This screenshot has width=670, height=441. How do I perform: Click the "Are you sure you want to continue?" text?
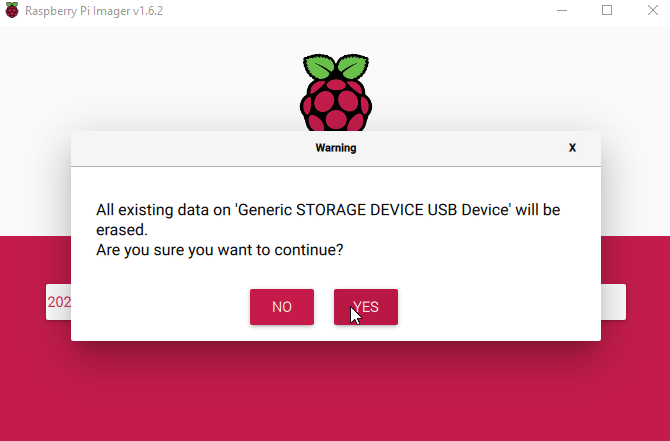(x=219, y=250)
